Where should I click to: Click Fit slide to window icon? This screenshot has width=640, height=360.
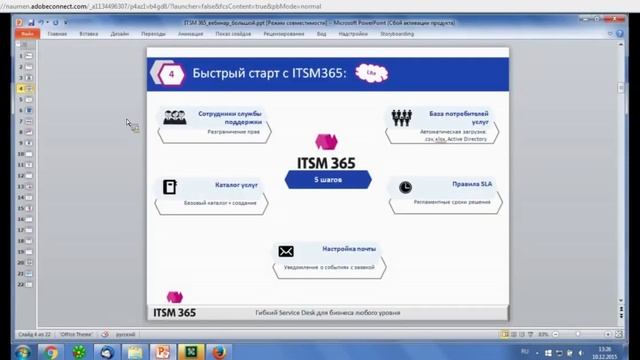point(618,334)
